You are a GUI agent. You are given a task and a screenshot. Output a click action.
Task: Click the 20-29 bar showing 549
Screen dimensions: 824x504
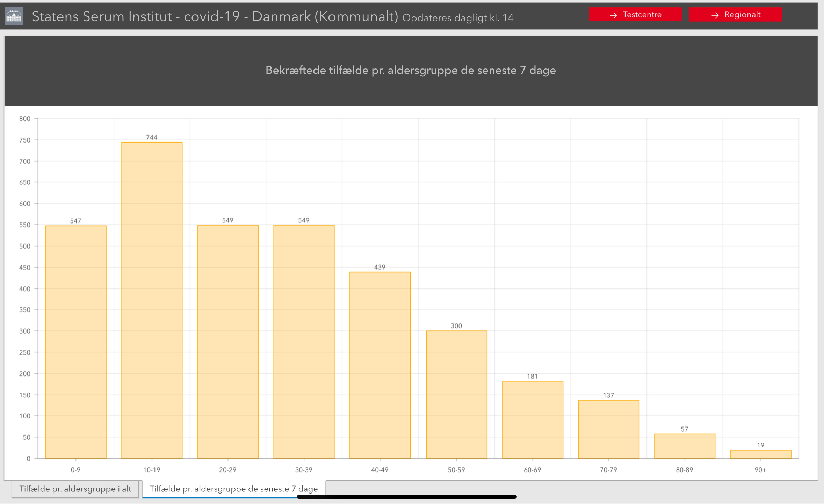[228, 342]
